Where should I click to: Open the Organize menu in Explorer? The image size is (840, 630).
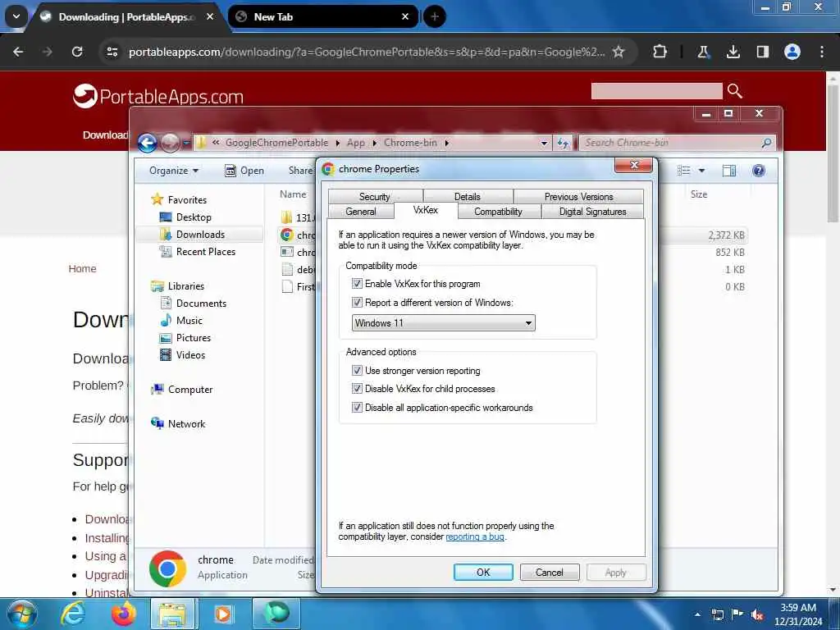174,171
